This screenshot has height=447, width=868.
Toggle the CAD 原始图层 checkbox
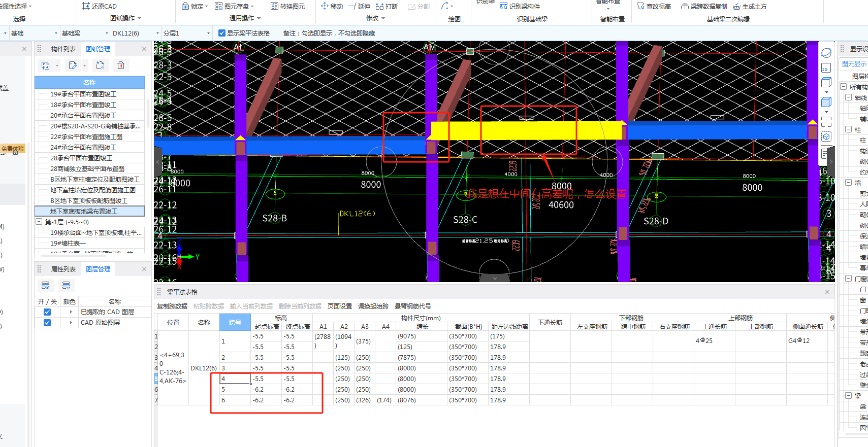[47, 323]
